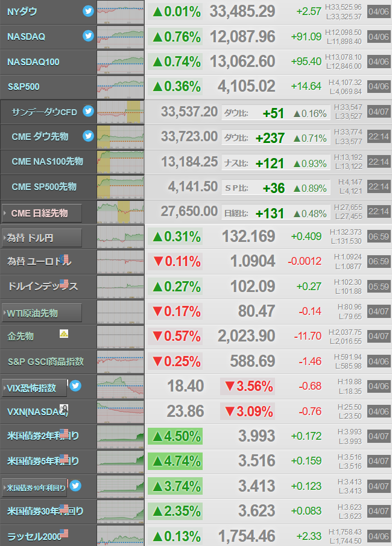Click the Twitter icon in NYダウ row
Viewport: 392px width, 546px height.
tap(88, 11)
